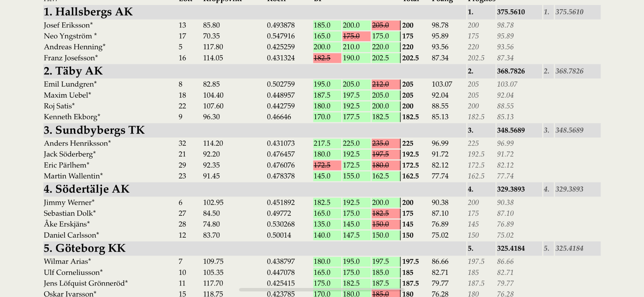Click Josef Eriksson's failed 205.0 attempt cell
This screenshot has width=644, height=297.
[x=385, y=25]
